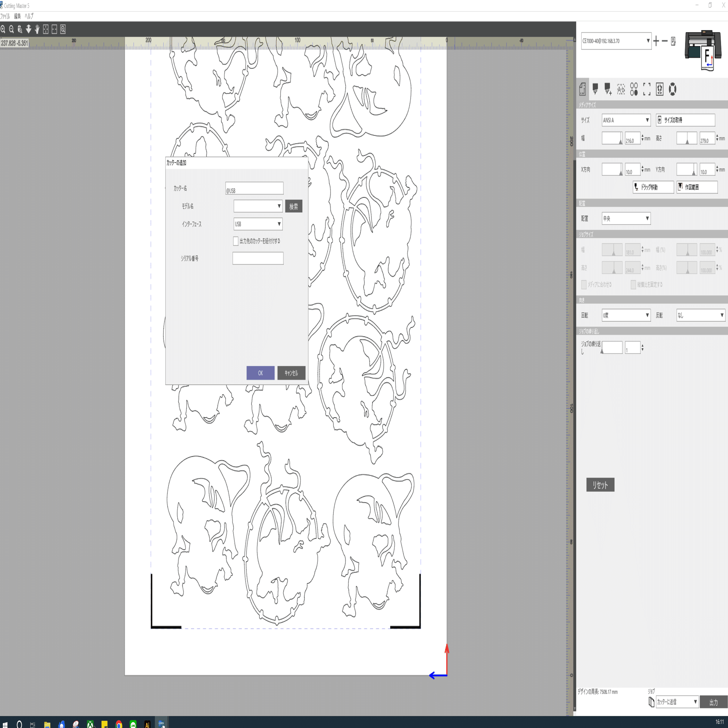Image resolution: width=728 pixels, height=728 pixels.
Task: Open the ヘルプ menu
Action: [29, 16]
